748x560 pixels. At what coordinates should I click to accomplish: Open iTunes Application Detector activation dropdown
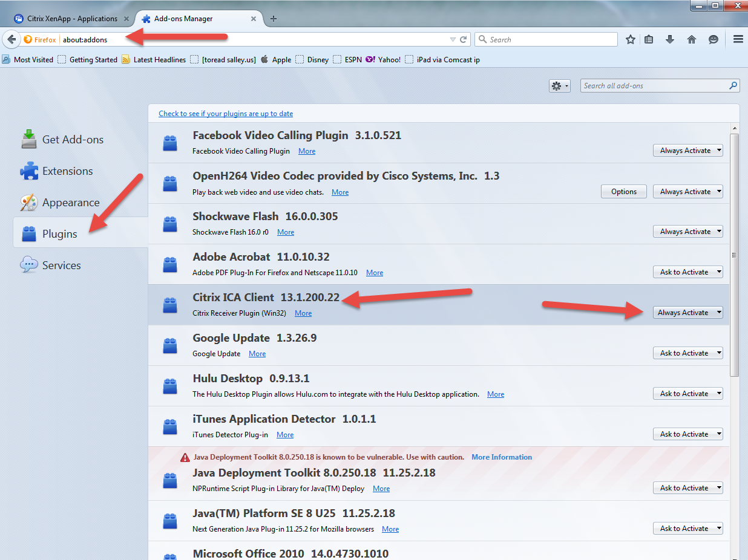(688, 434)
